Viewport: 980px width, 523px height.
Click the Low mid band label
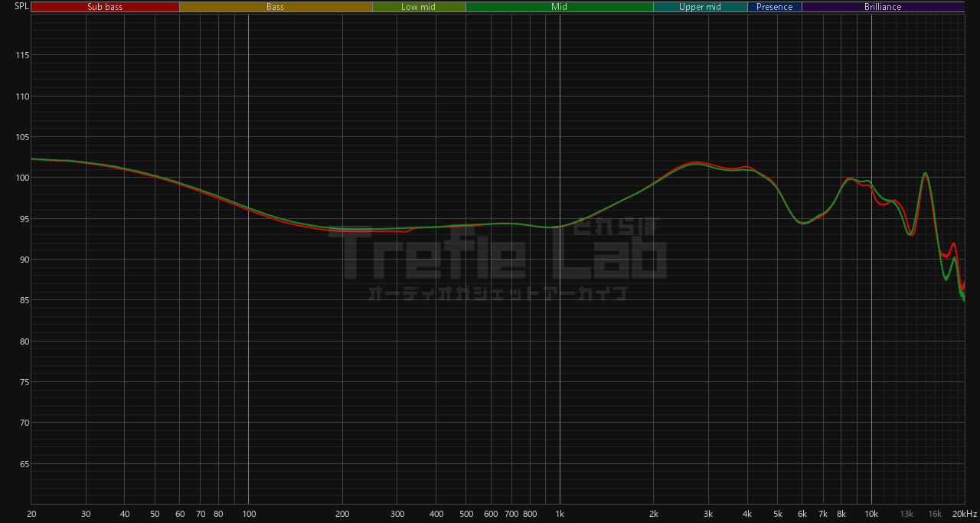[418, 7]
